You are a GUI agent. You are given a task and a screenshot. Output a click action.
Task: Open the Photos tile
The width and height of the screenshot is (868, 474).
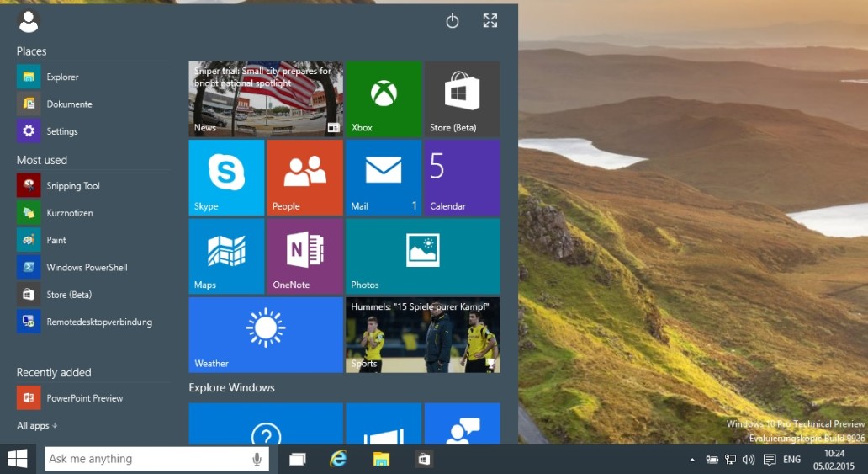[422, 255]
